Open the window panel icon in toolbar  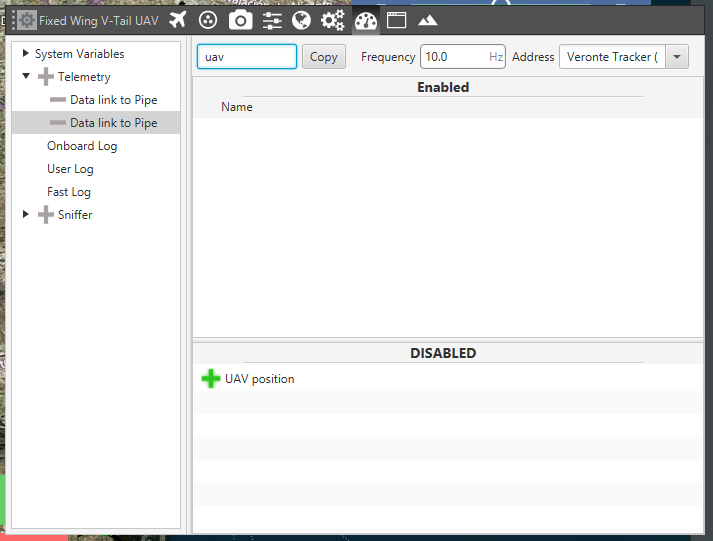click(396, 20)
